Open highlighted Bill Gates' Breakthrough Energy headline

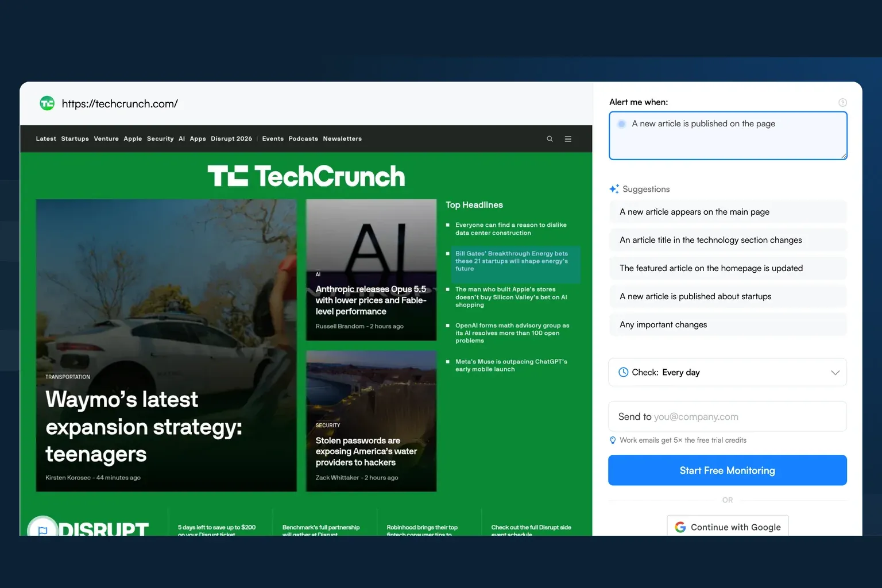click(512, 261)
